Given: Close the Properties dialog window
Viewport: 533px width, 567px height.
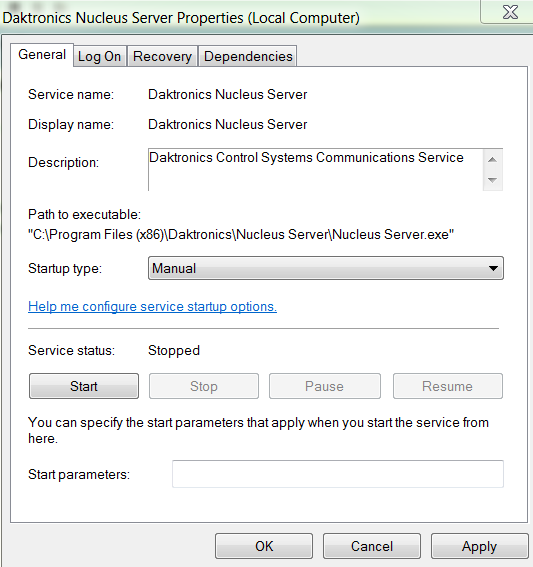Looking at the screenshot, I should click(510, 12).
